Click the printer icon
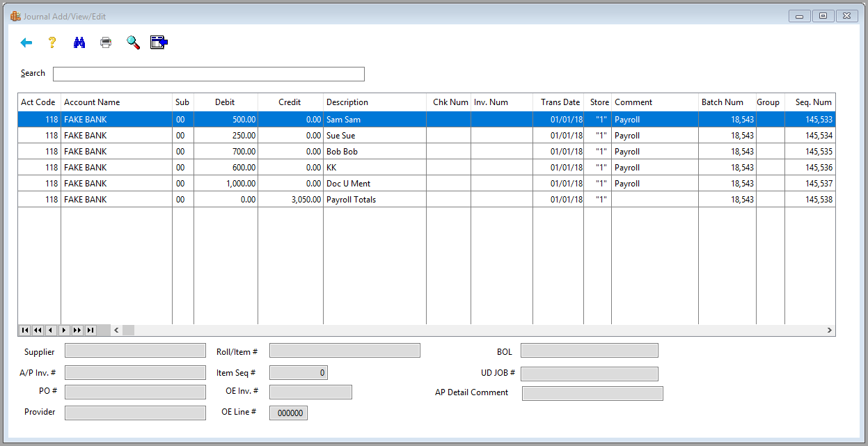Viewport: 868px width, 446px height. [106, 43]
